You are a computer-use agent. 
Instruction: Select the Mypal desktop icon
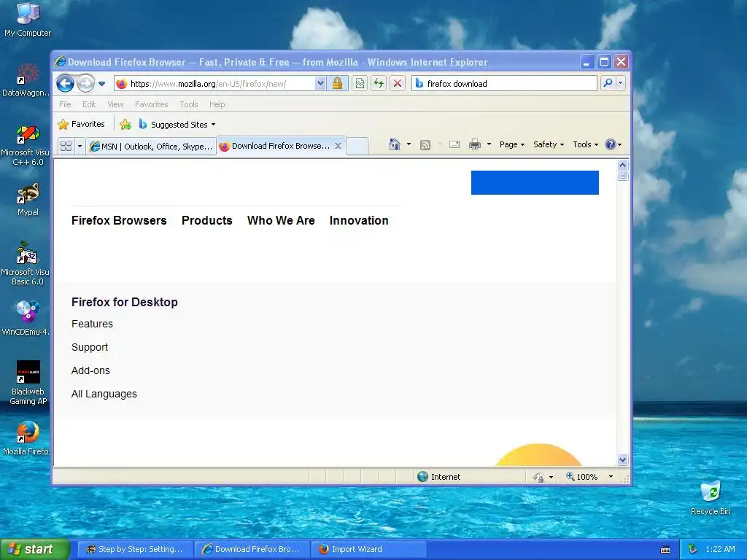click(28, 199)
